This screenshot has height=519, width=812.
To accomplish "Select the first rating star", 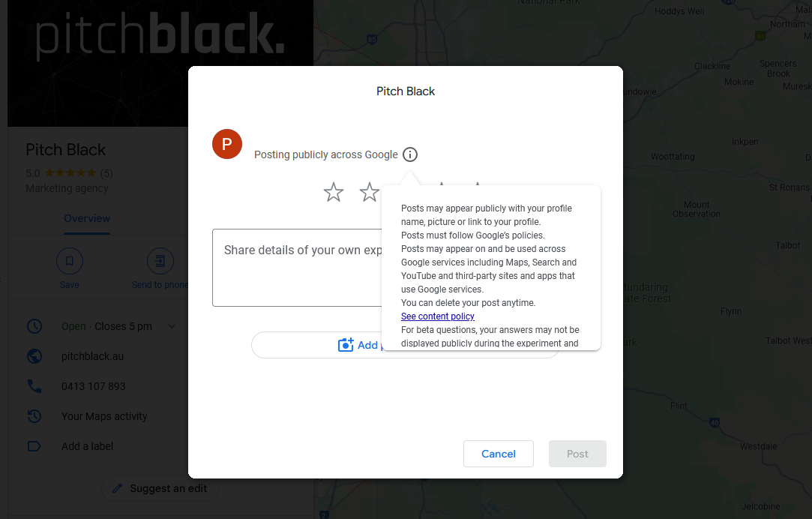I will pos(334,192).
